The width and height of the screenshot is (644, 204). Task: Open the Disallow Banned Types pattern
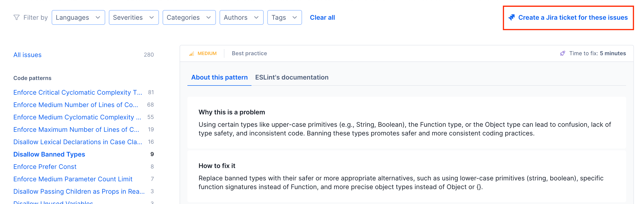[49, 154]
